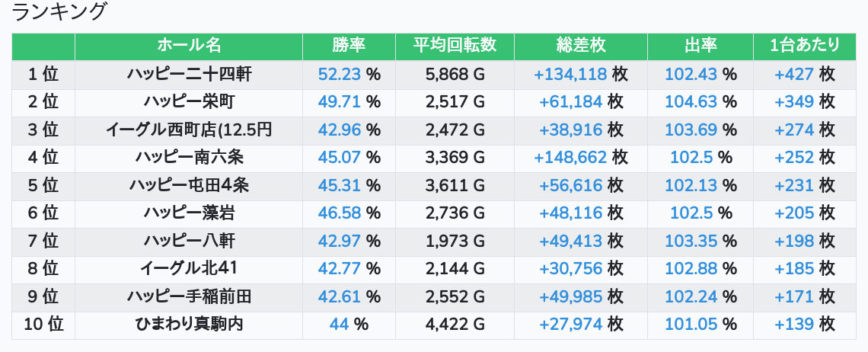868x352 pixels.
Task: Click hall name ハッピー南六条
Action: (189, 158)
